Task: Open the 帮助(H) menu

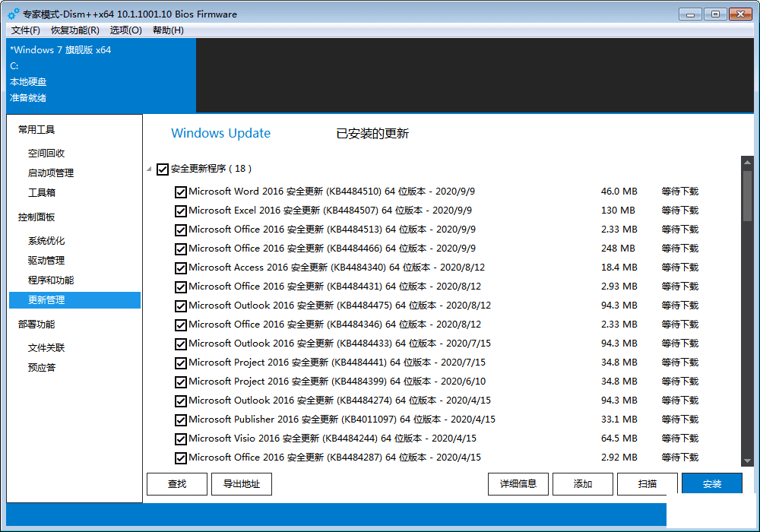Action: pos(168,30)
